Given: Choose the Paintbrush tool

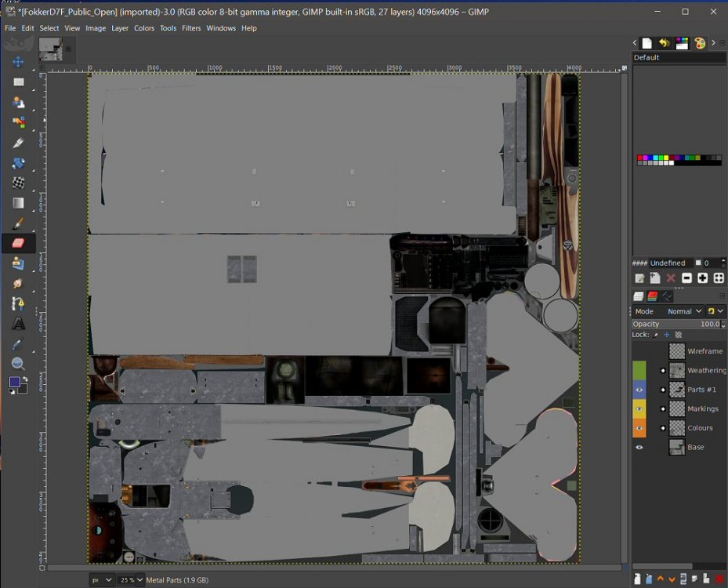Looking at the screenshot, I should (18, 223).
